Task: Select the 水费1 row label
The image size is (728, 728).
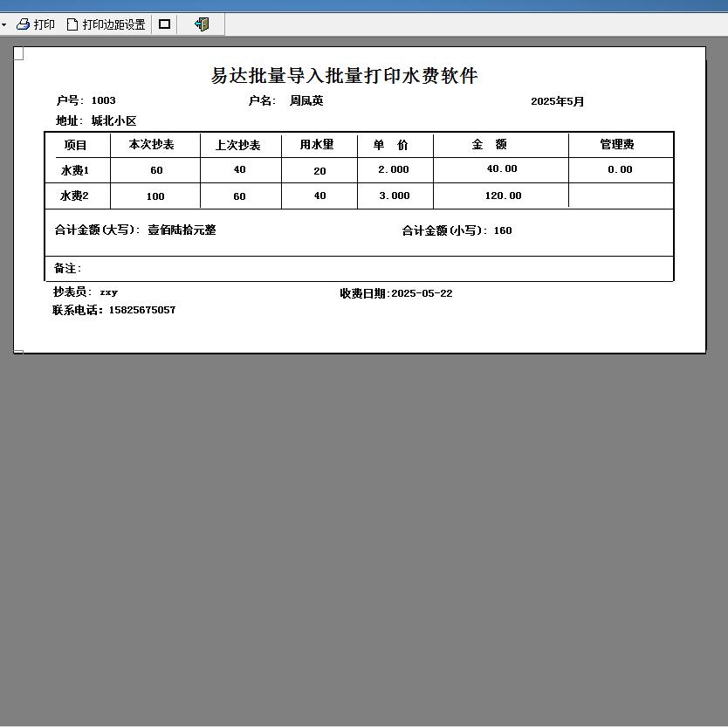Action: pyautogui.click(x=75, y=170)
